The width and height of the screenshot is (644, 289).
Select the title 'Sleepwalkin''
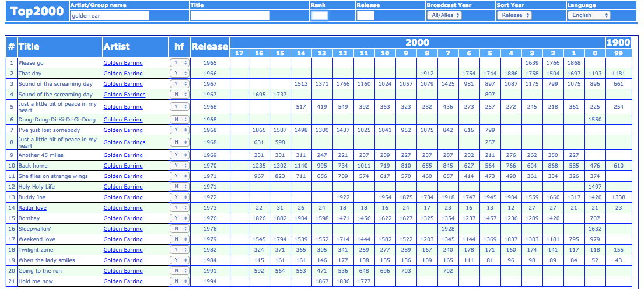[34, 228]
